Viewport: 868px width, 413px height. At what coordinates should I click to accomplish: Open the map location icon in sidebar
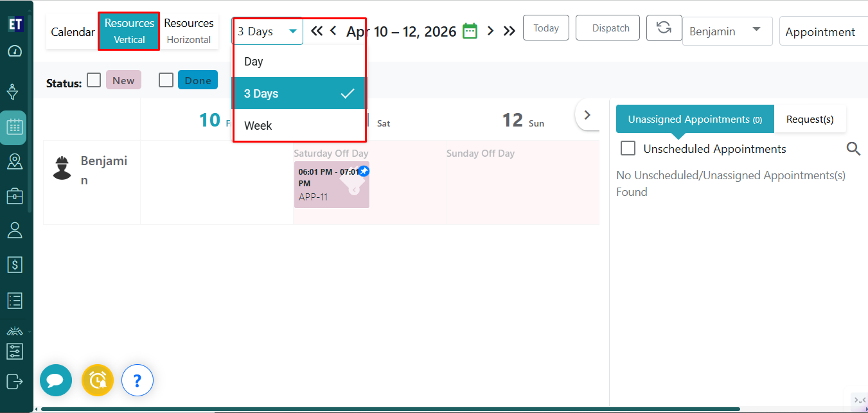[14, 161]
